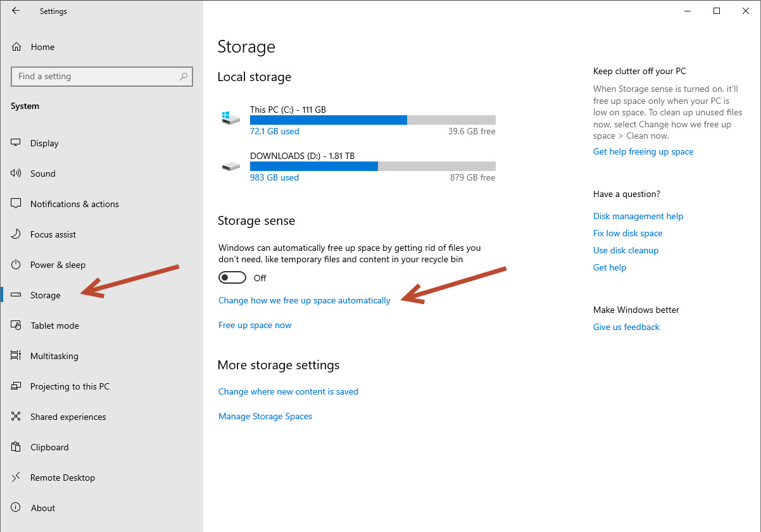Open Remote Desktop settings
The image size is (761, 532).
point(63,478)
